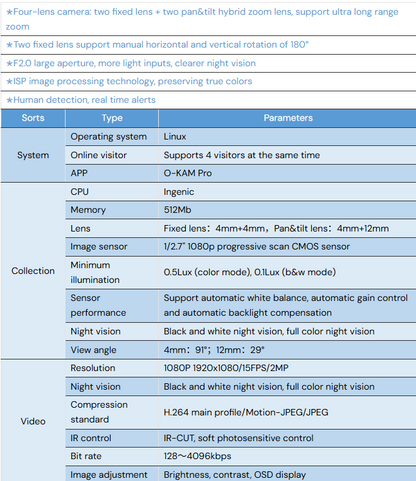Select the Linux operating system value

[x=175, y=137]
